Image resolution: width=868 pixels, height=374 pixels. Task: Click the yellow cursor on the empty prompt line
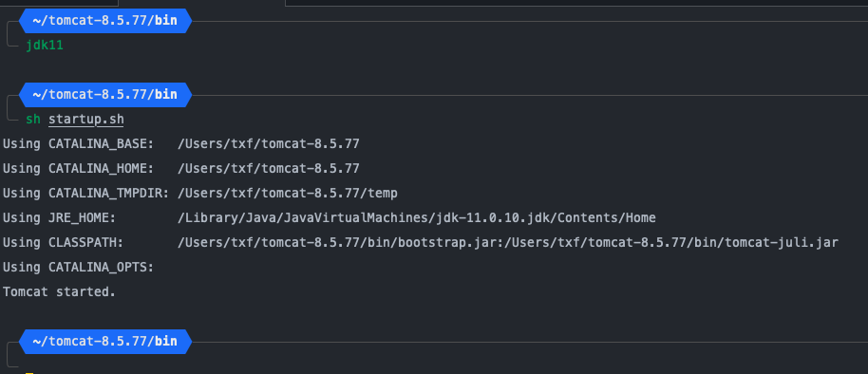(29, 372)
